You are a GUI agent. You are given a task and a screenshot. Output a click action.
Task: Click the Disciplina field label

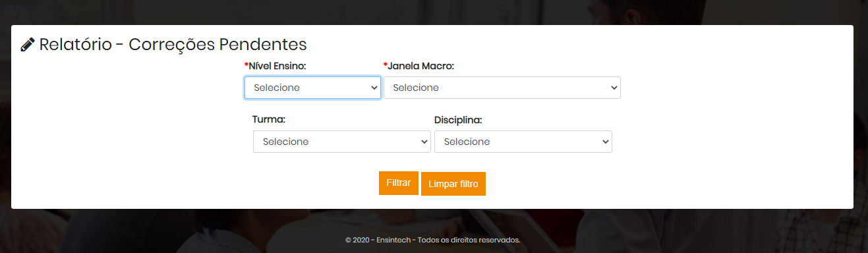[458, 120]
